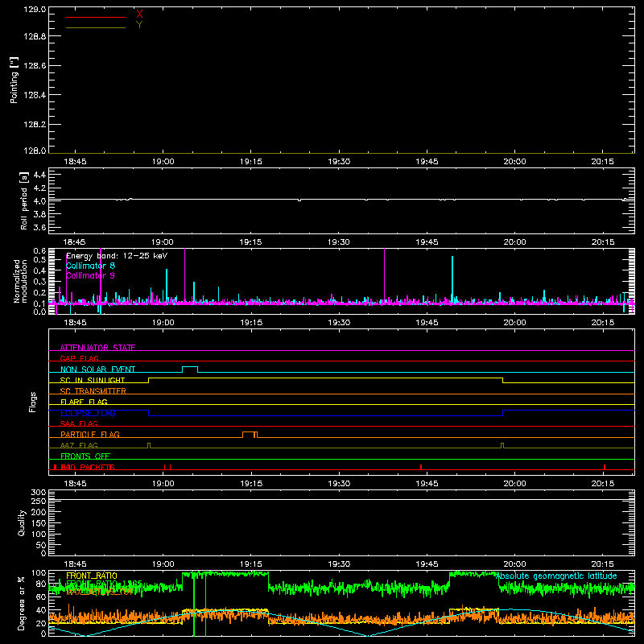The height and width of the screenshot is (644, 644).
Task: Click the cyan geomagnetic latitude minimum near 19:35
Action: pyautogui.click(x=369, y=635)
